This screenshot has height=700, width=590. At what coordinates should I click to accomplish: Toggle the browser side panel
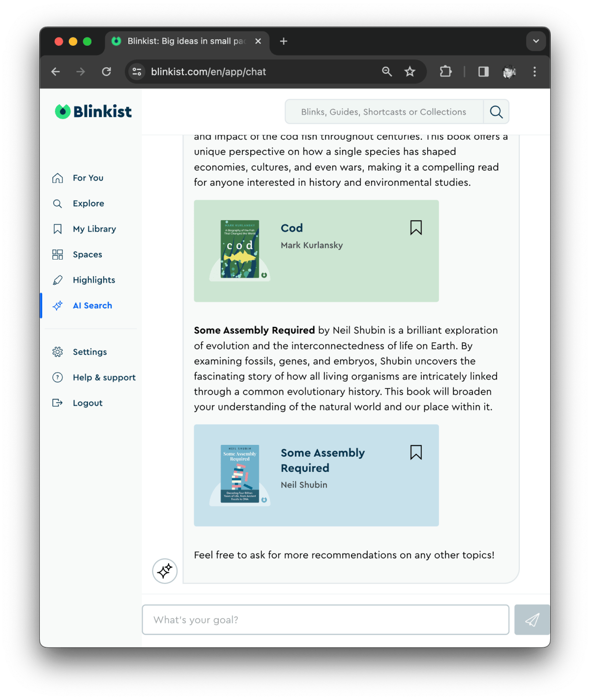point(483,72)
